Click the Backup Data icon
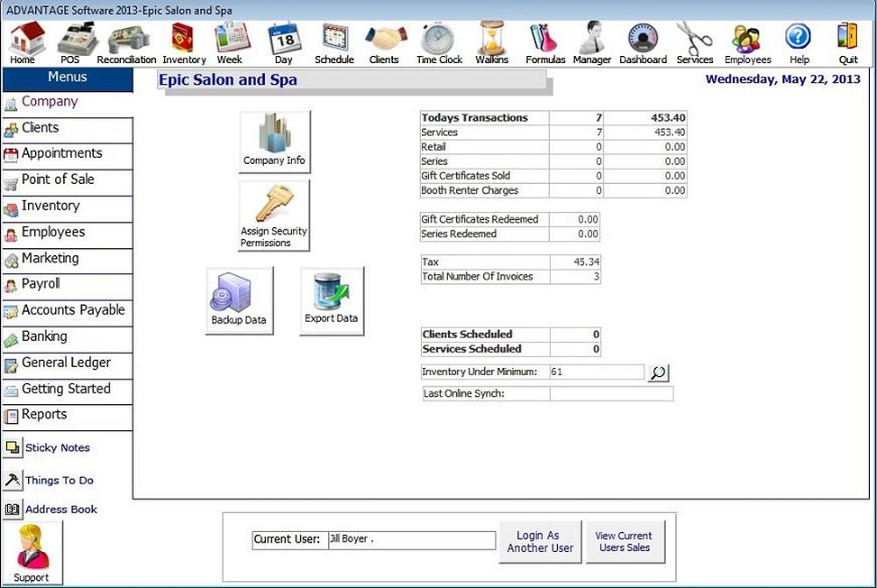This screenshot has height=588, width=877. pyautogui.click(x=239, y=301)
